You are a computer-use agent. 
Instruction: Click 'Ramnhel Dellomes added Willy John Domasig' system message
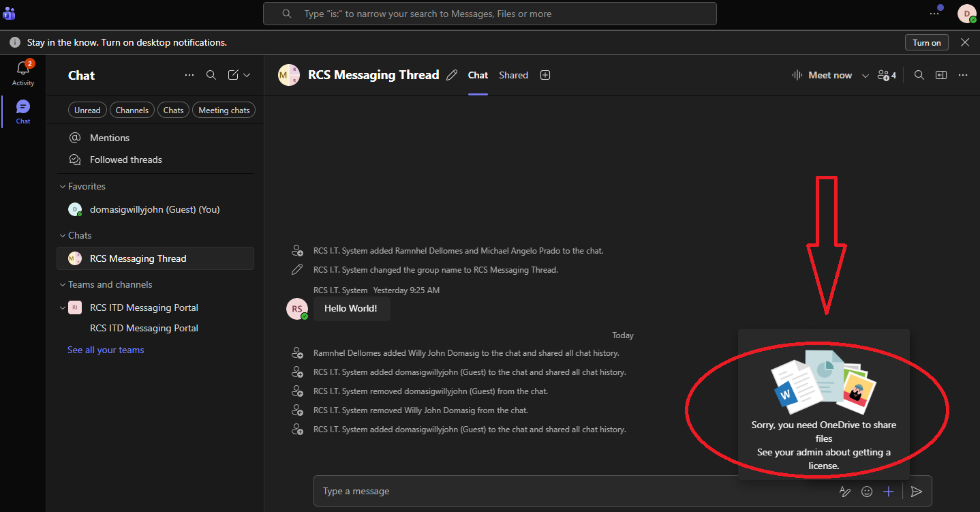pos(466,353)
